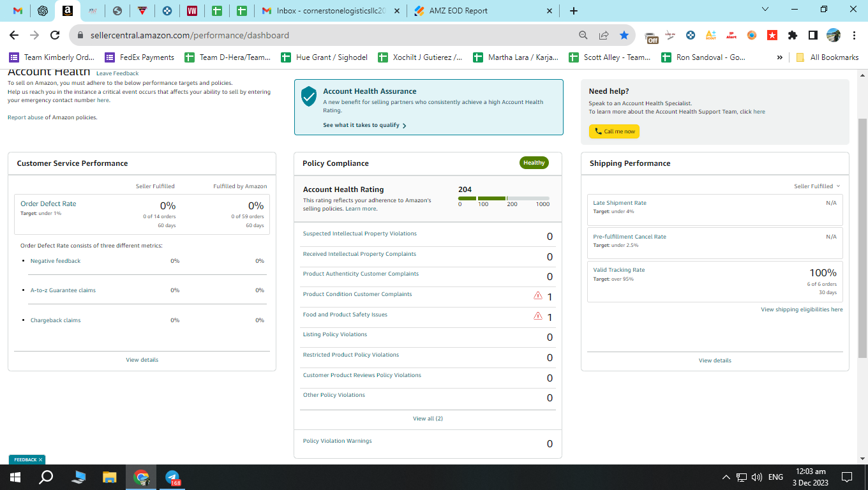
Task: Open Windows taskbar search
Action: (x=46, y=477)
